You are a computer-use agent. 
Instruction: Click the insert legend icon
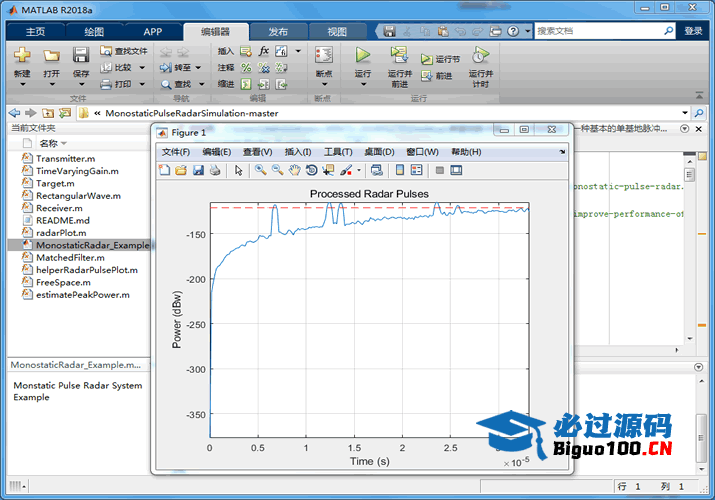[x=416, y=170]
